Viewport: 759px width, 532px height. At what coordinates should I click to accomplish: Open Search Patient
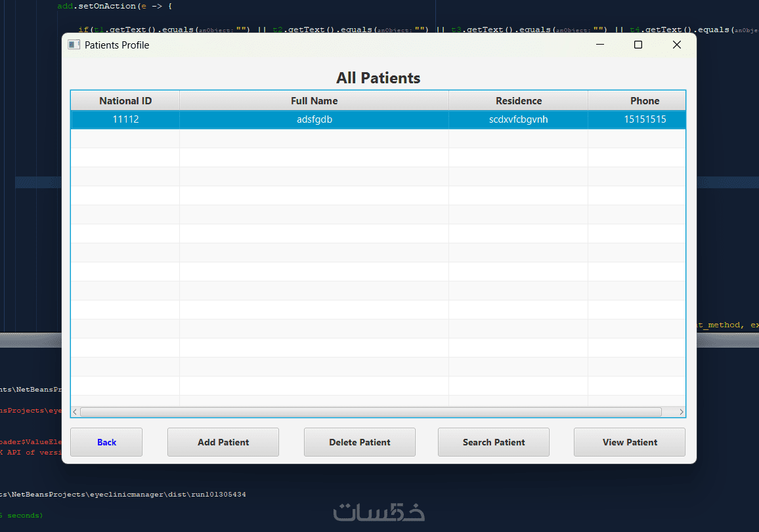(494, 442)
